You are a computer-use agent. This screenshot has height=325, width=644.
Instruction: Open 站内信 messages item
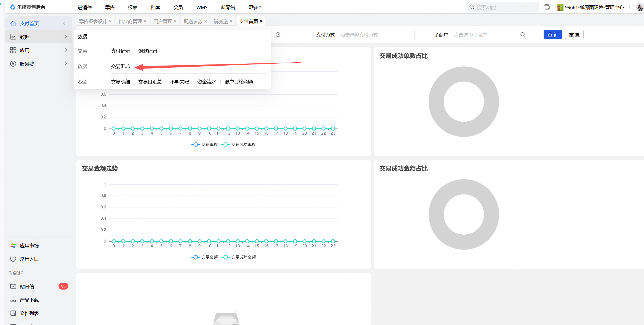pos(27,286)
